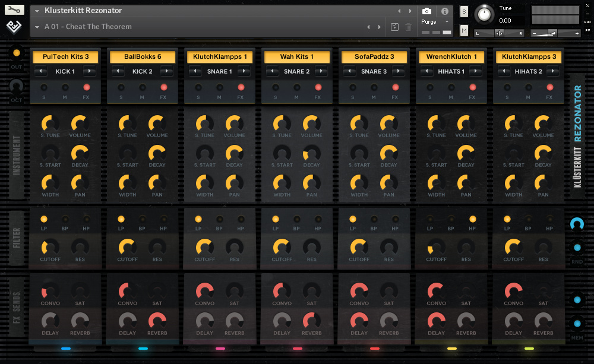Image resolution: width=594 pixels, height=364 pixels.
Task: Click the camera snapshot icon
Action: point(426,11)
